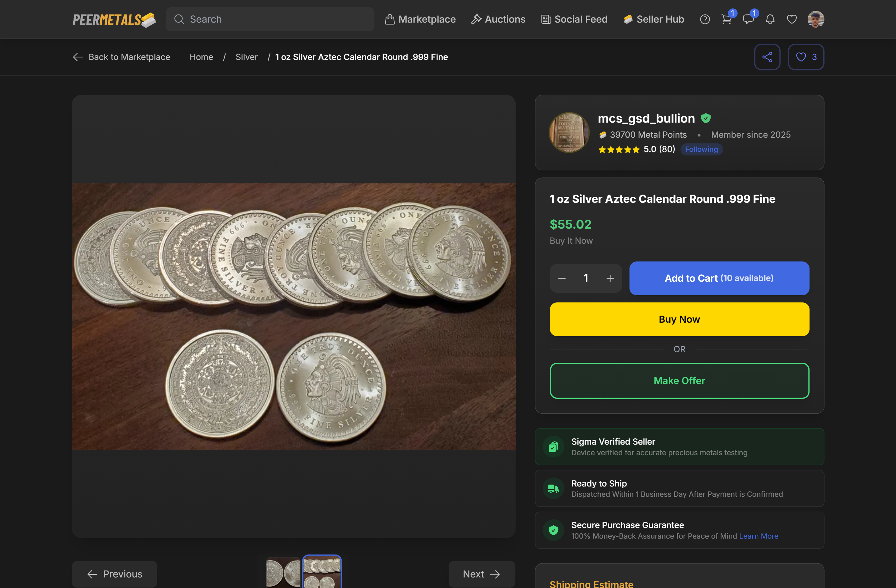Go to Seller Hub
896x588 pixels.
click(x=654, y=19)
